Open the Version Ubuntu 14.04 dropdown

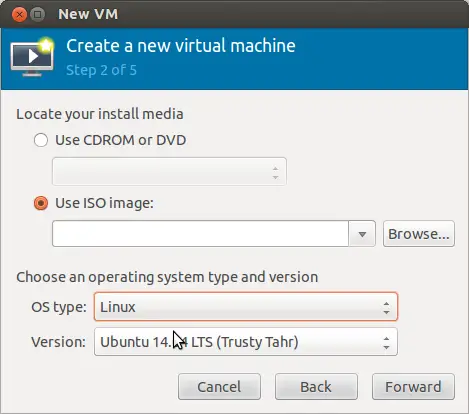click(x=246, y=342)
